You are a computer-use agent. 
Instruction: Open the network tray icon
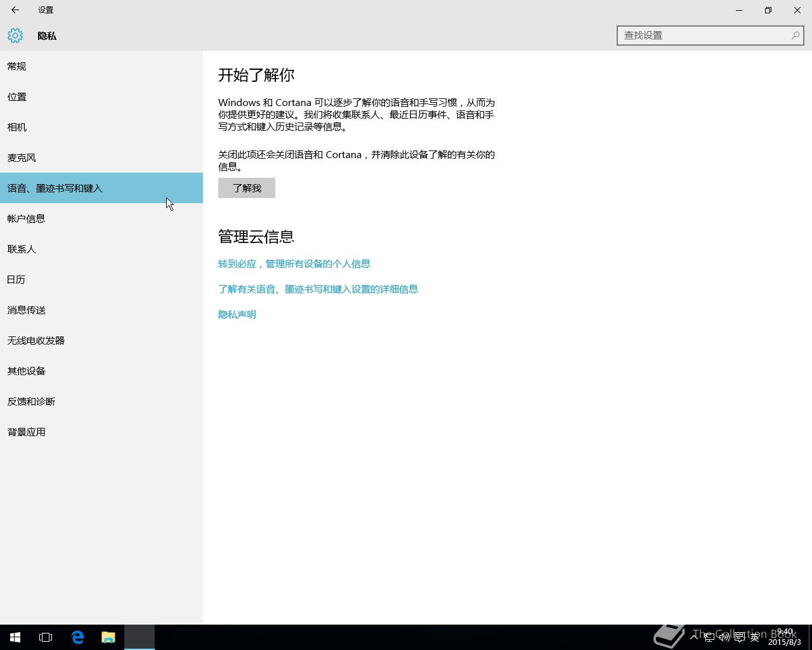coord(709,637)
